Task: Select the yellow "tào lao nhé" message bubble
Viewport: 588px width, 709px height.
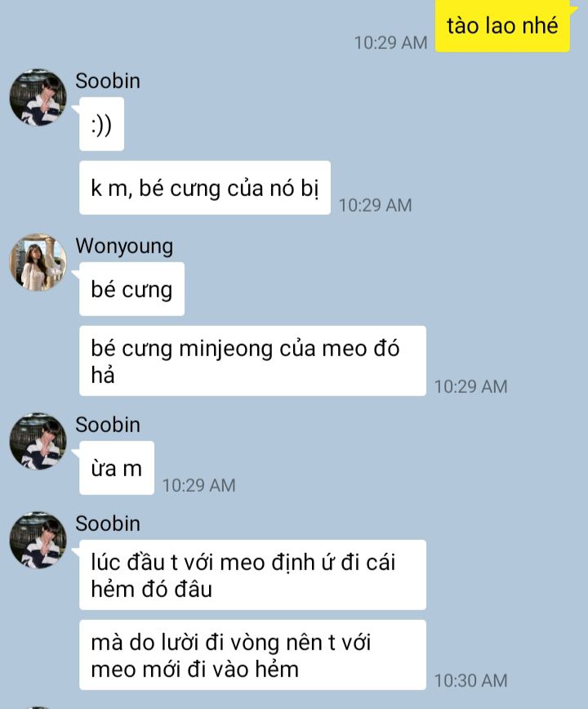Action: pos(502,26)
